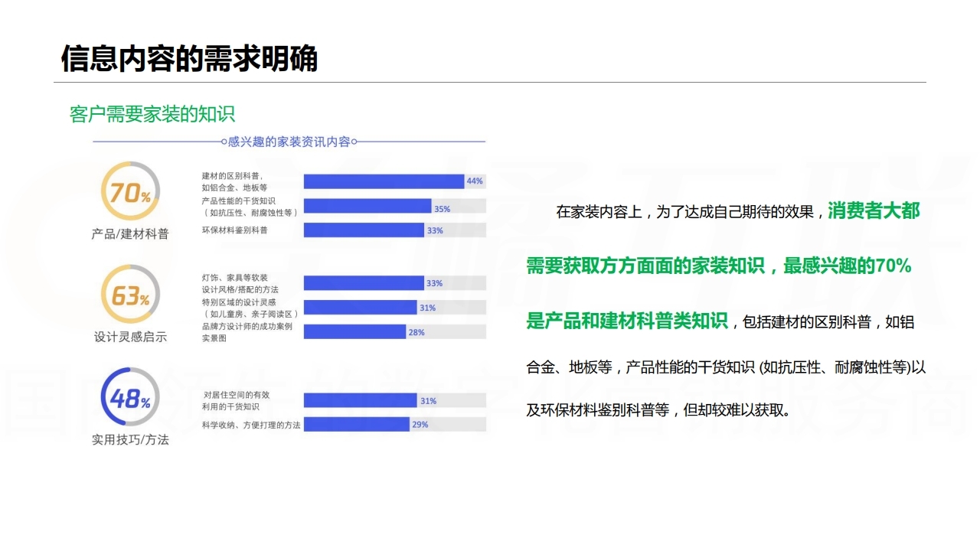This screenshot has width=980, height=551.
Task: Select the label 实用技巧/方法
Action: [130, 439]
